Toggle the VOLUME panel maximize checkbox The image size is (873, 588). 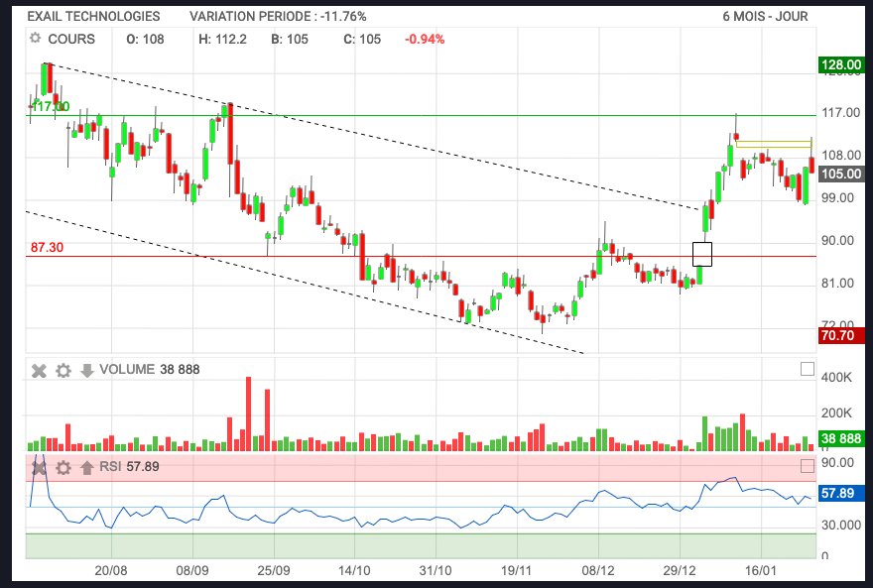pyautogui.click(x=807, y=370)
